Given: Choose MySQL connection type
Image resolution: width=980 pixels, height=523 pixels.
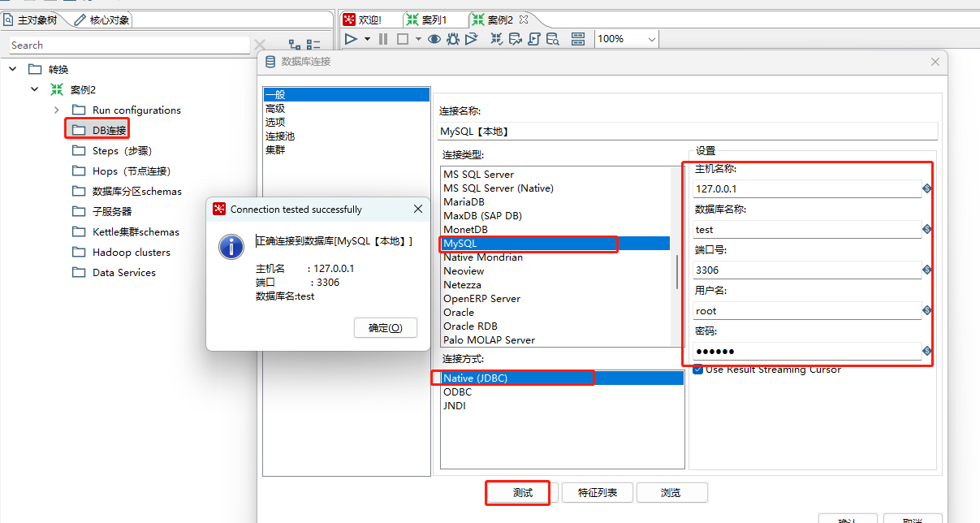Looking at the screenshot, I should pyautogui.click(x=555, y=243).
